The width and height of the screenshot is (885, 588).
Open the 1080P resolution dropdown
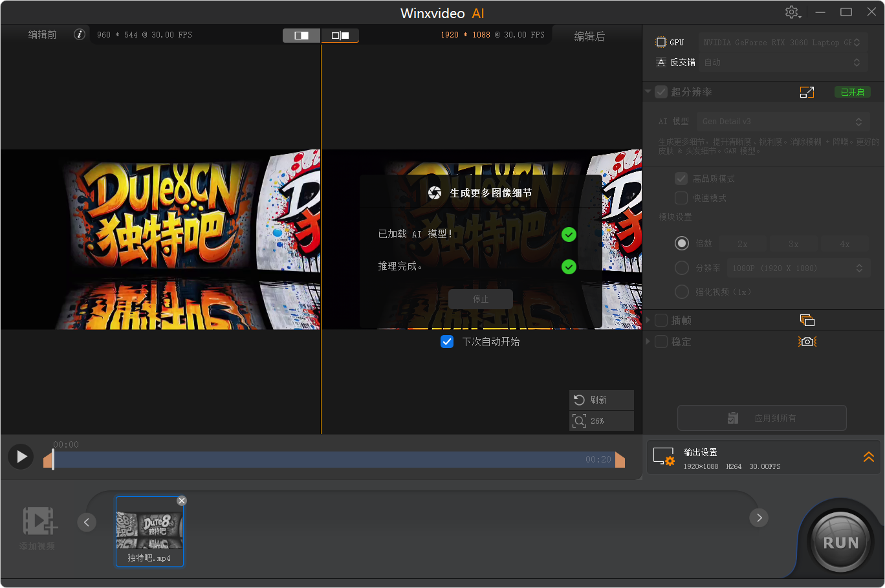click(798, 268)
